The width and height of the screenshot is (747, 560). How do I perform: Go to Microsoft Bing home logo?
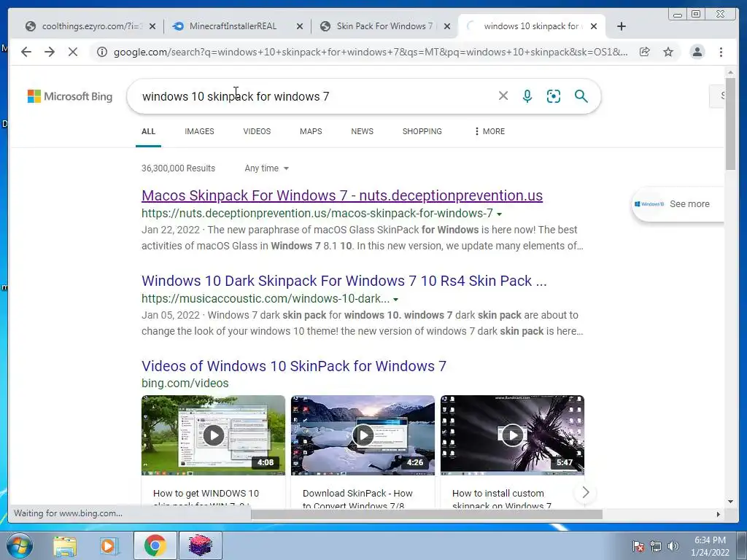(70, 96)
